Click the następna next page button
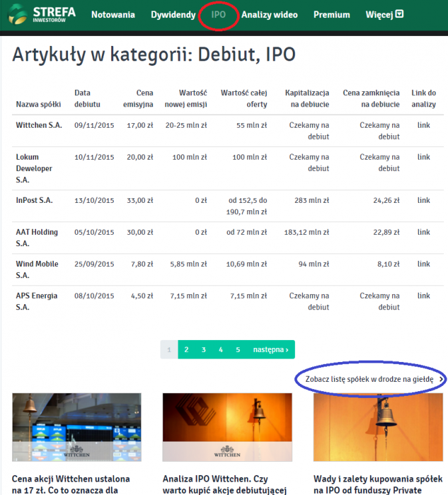The width and height of the screenshot is (448, 495). [x=270, y=349]
